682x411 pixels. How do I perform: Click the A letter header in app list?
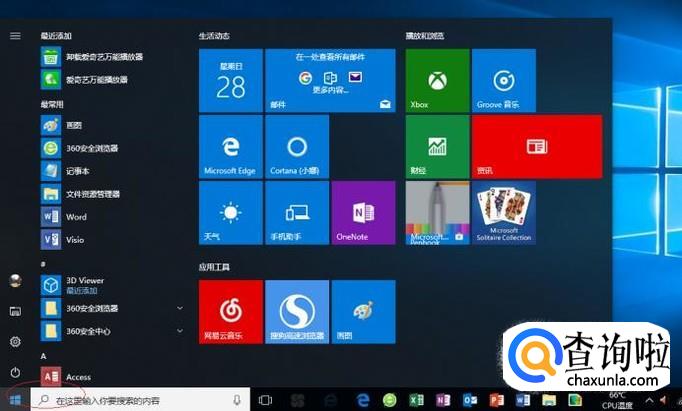43,356
